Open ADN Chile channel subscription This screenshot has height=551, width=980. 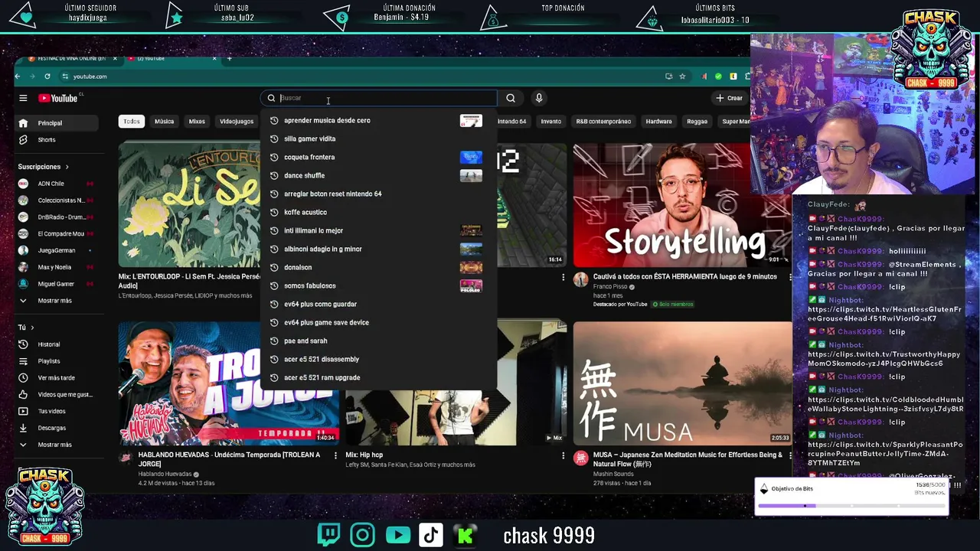click(57, 184)
